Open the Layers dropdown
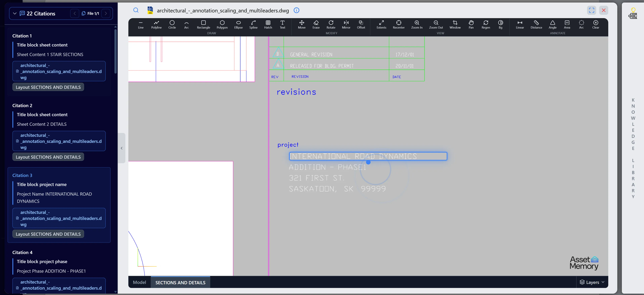 pyautogui.click(x=592, y=282)
